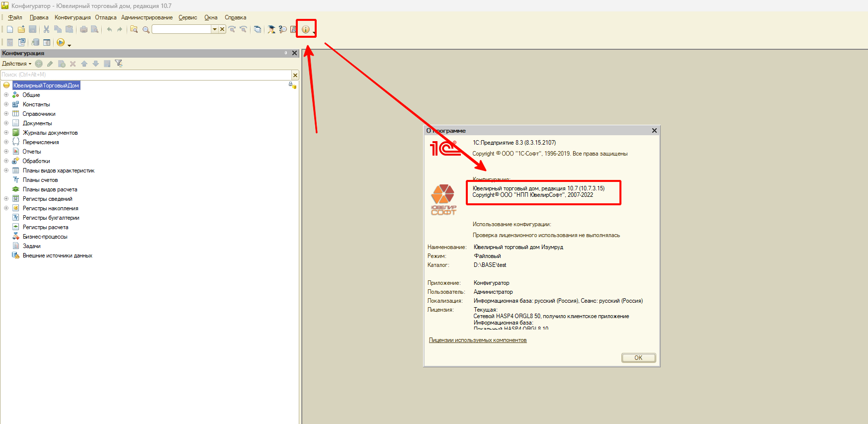Click the Move up arrow icon
This screenshot has height=424, width=868.
pyautogui.click(x=84, y=64)
